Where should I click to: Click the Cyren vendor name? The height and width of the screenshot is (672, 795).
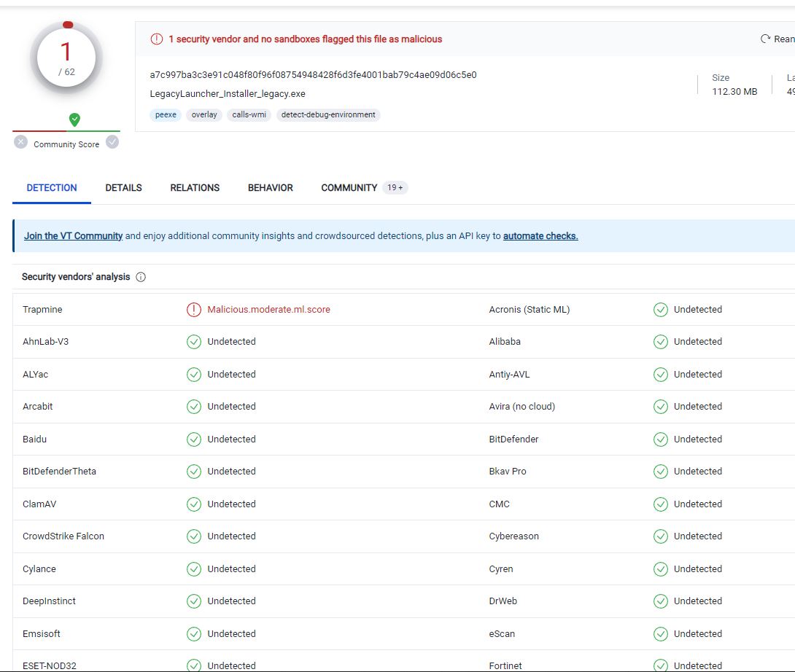pos(501,569)
